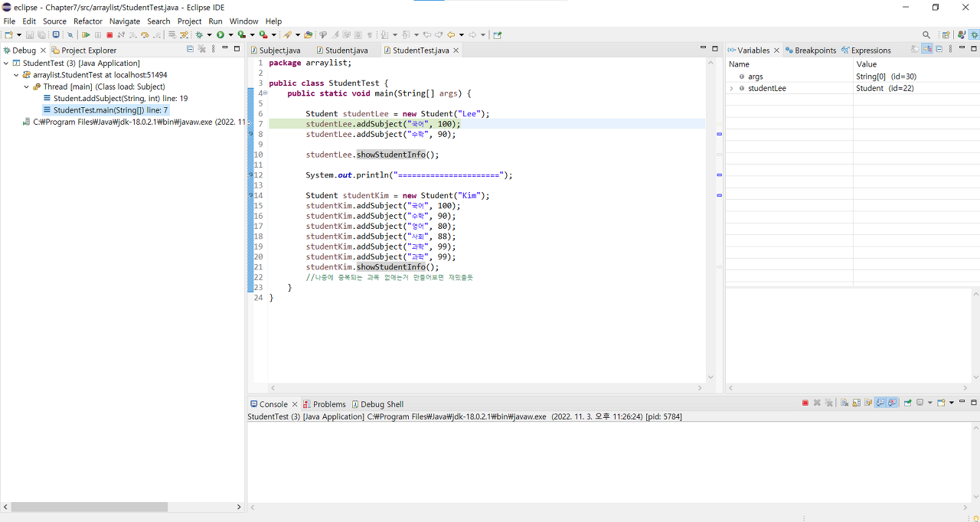Click the green Run launch icon
This screenshot has height=522, width=980.
tap(220, 34)
